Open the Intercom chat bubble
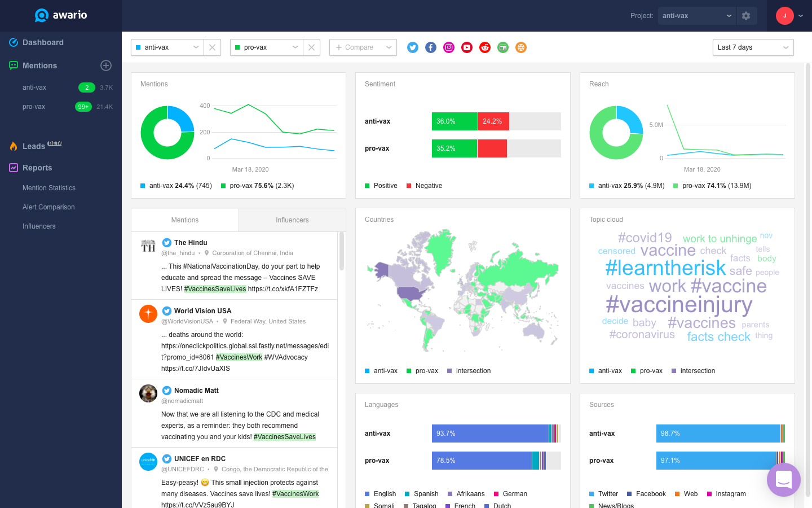Viewport: 812px width, 508px height. [783, 480]
